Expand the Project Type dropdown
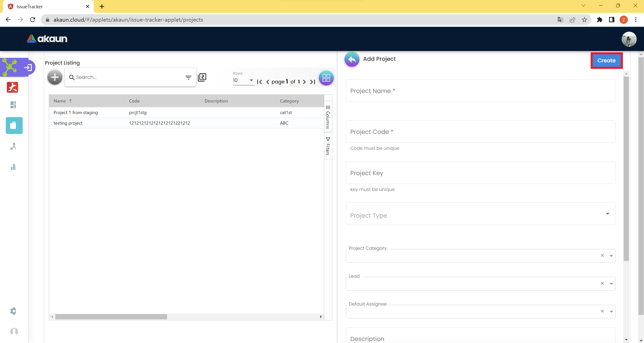 [x=607, y=214]
